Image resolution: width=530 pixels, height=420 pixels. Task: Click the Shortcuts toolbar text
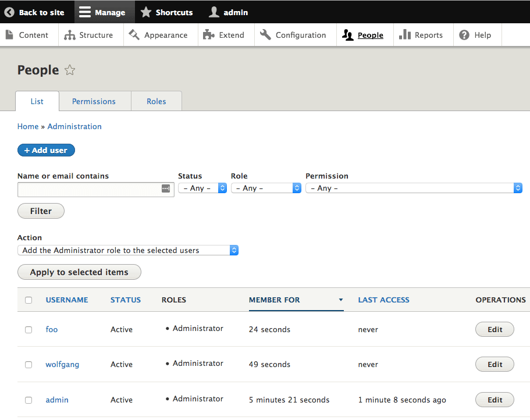coord(174,12)
